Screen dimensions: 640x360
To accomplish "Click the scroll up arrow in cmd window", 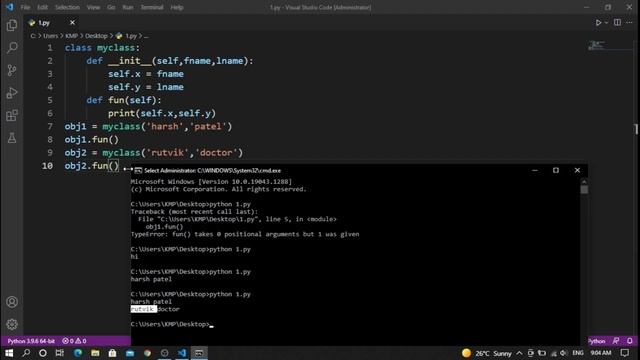I will 584,182.
